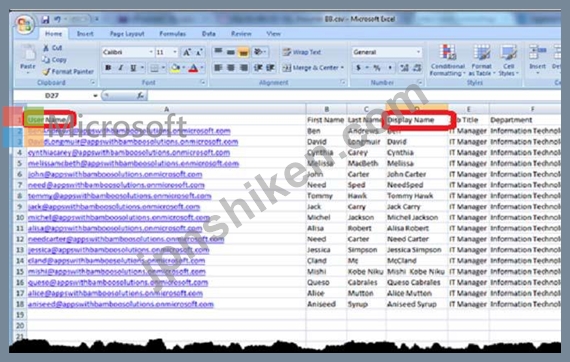Screen dimensions: 570x362
Task: Switch to the Page Layout tab
Action: [127, 34]
